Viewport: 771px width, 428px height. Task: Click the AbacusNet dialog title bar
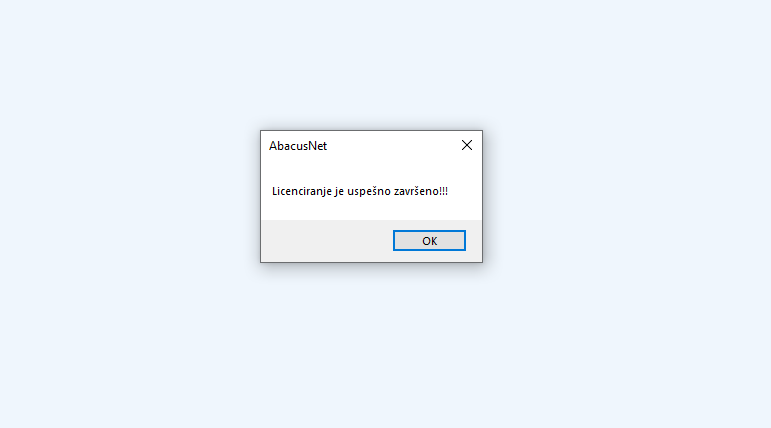[357, 146]
